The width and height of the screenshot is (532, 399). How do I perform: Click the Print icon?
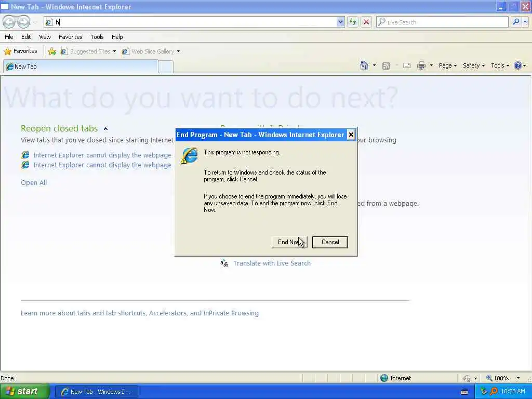(421, 66)
